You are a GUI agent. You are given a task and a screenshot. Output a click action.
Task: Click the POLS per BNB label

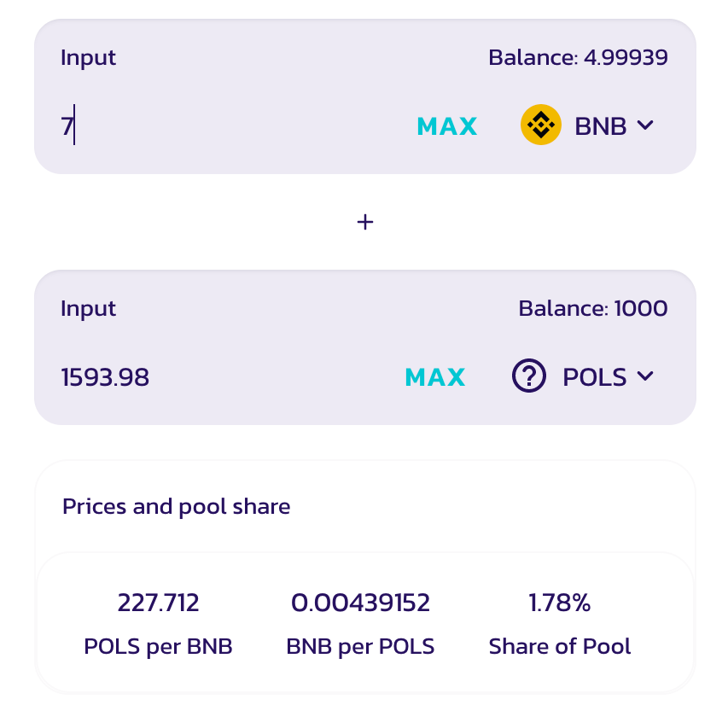pos(159,646)
